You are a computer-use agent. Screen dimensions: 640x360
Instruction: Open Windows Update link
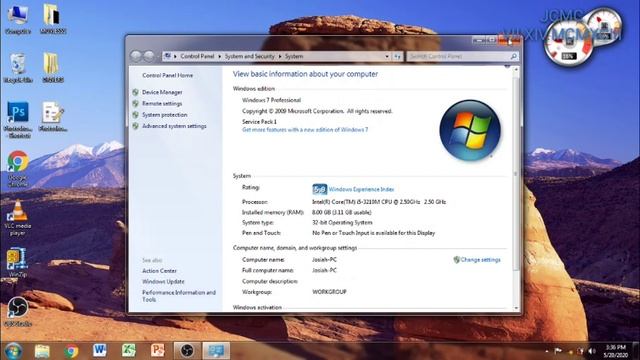pos(163,282)
